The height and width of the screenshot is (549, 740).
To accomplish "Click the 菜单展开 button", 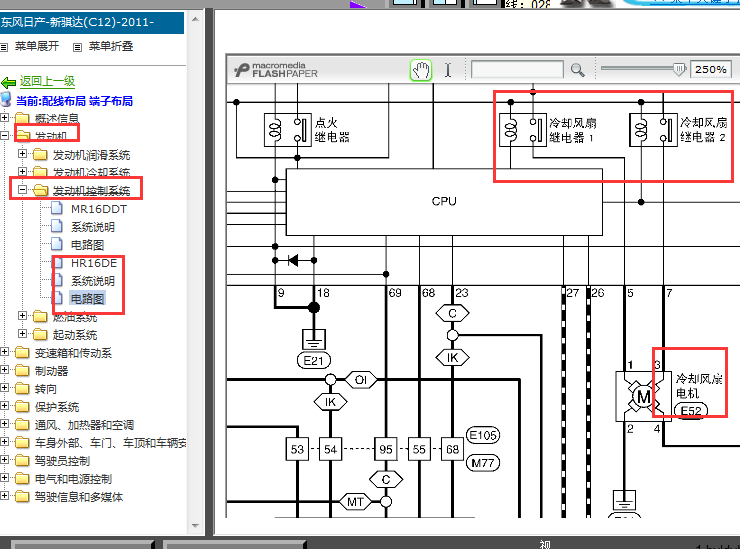I will pyautogui.click(x=37, y=46).
